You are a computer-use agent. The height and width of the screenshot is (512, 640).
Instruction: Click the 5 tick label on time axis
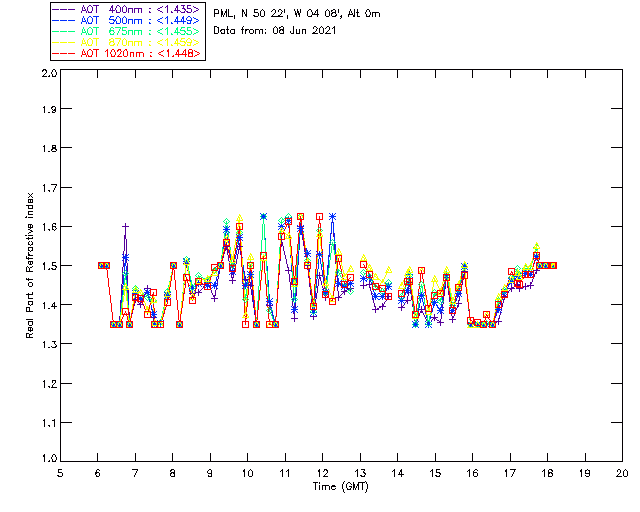click(60, 473)
